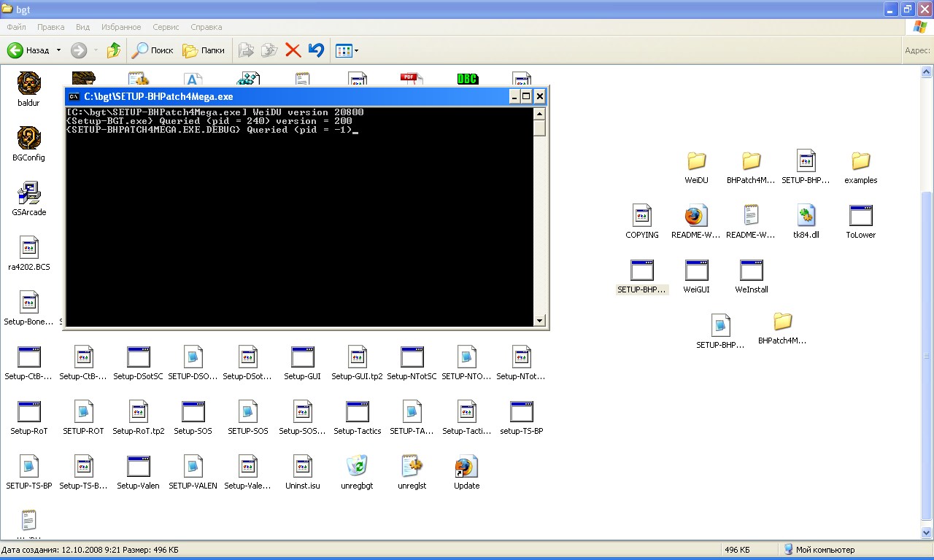Screen dimensions: 934x560
Task: Open the Views dropdown in toolbar
Action: pos(347,50)
